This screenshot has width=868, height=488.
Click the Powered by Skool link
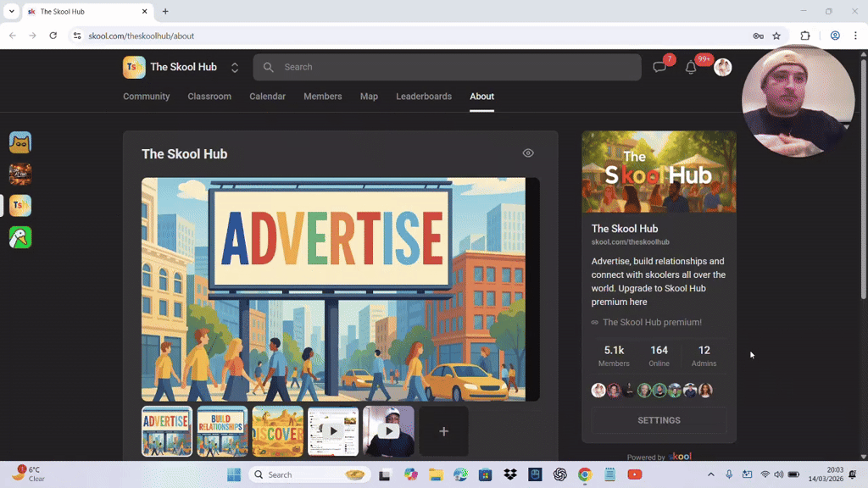pyautogui.click(x=659, y=457)
